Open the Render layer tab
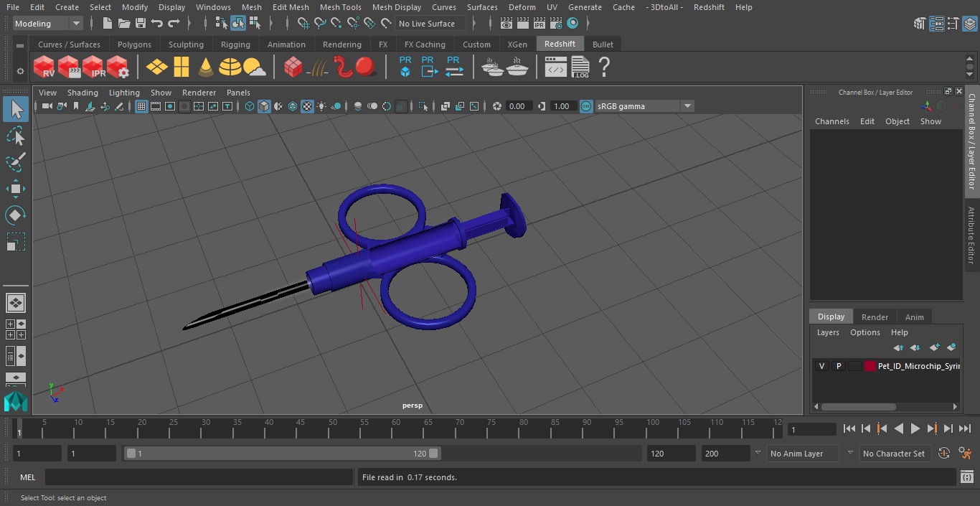The image size is (980, 506). pyautogui.click(x=875, y=317)
